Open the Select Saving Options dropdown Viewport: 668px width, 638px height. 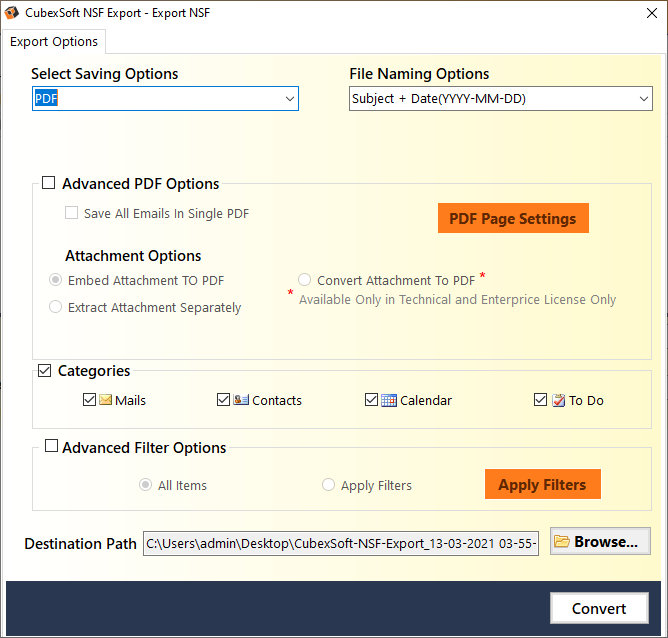point(166,99)
